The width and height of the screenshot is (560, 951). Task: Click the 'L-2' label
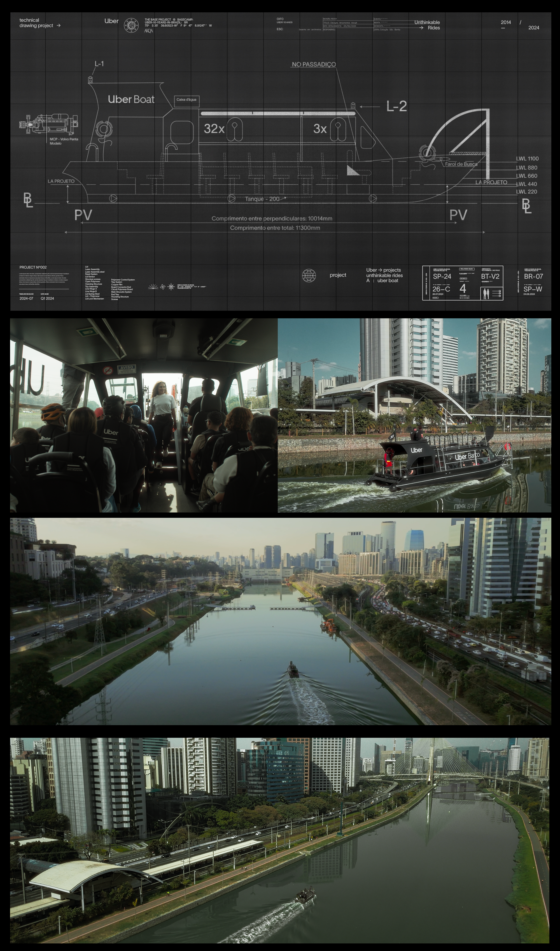point(396,107)
